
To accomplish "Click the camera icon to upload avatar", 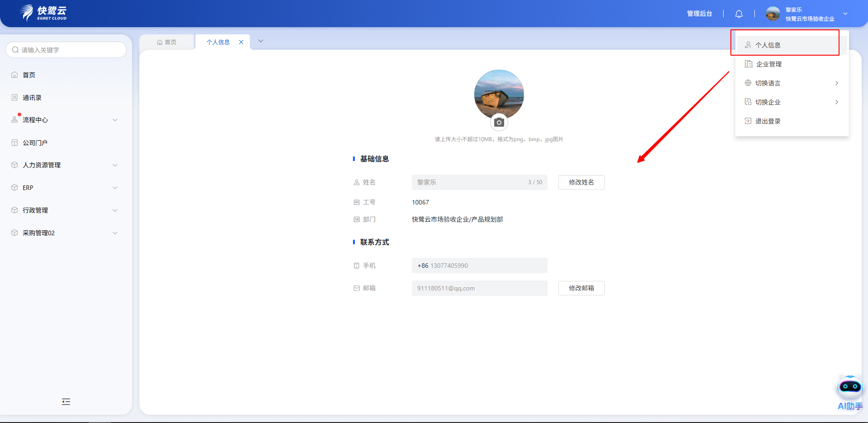I will pos(499,123).
